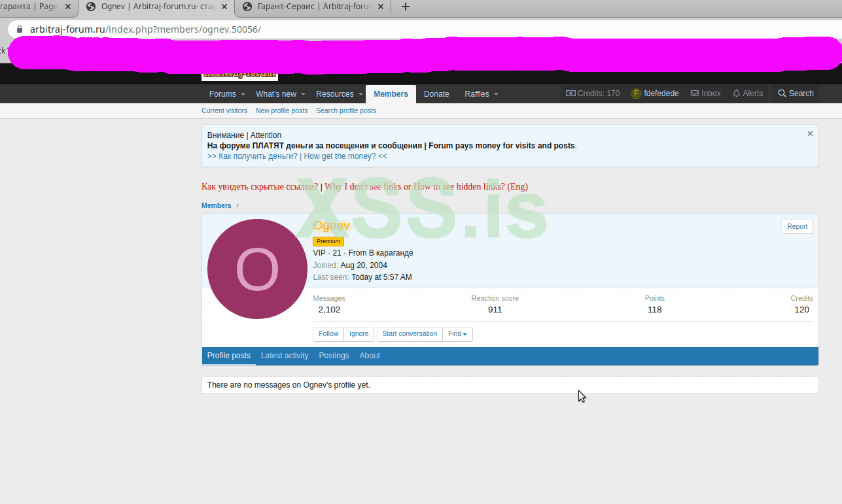The height and width of the screenshot is (504, 842).
Task: Click the lock icon in address bar
Action: 19,29
